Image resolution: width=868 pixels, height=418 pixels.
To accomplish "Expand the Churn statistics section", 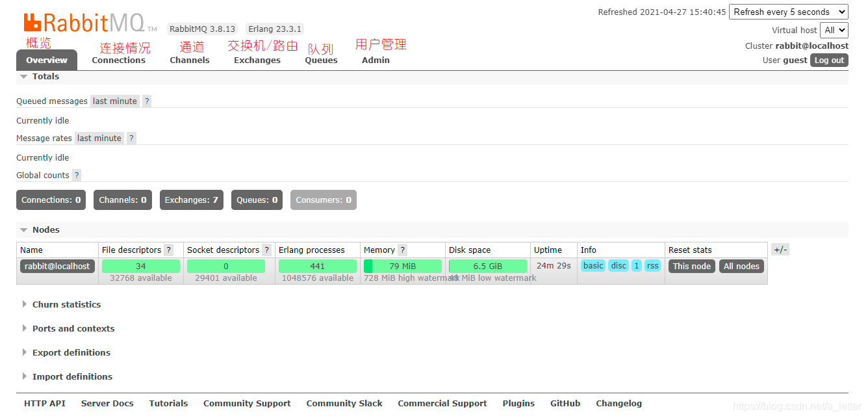I will (66, 304).
